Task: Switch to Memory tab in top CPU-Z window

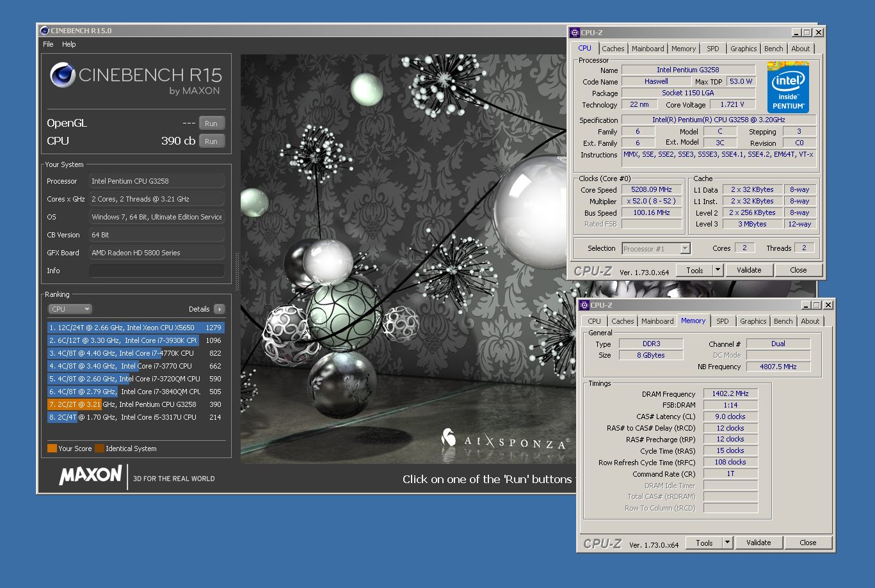Action: (x=684, y=49)
